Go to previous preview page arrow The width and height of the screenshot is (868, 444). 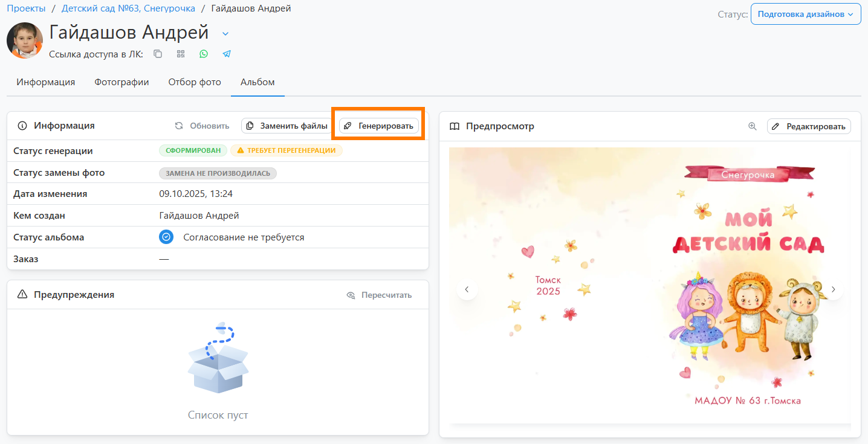(x=467, y=289)
